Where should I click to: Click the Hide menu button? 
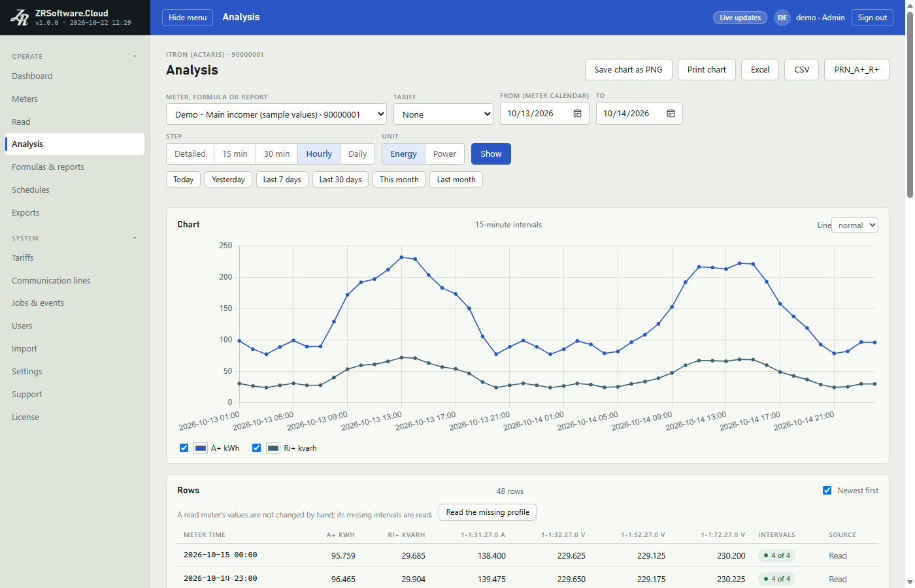[188, 18]
